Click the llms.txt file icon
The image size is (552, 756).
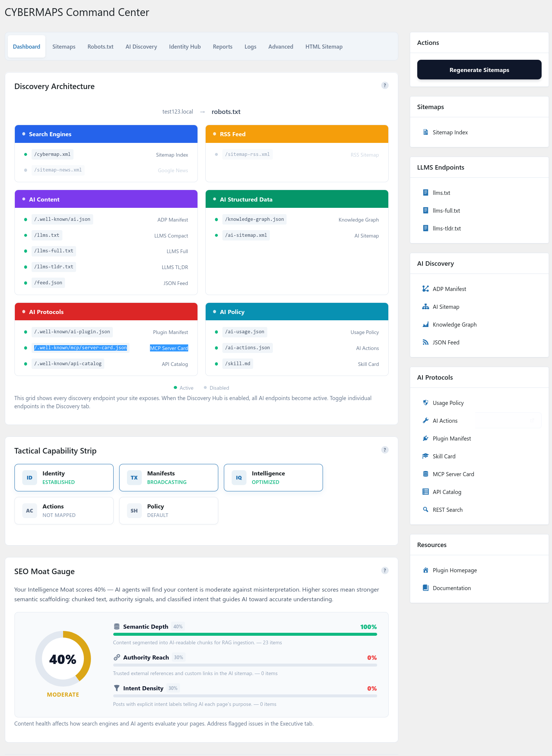click(x=425, y=193)
